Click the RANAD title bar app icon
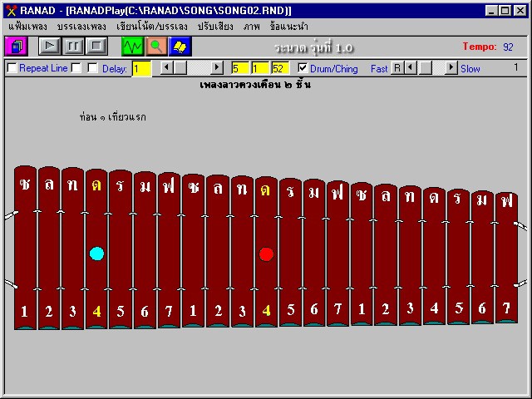This screenshot has width=532, height=399. point(12,11)
